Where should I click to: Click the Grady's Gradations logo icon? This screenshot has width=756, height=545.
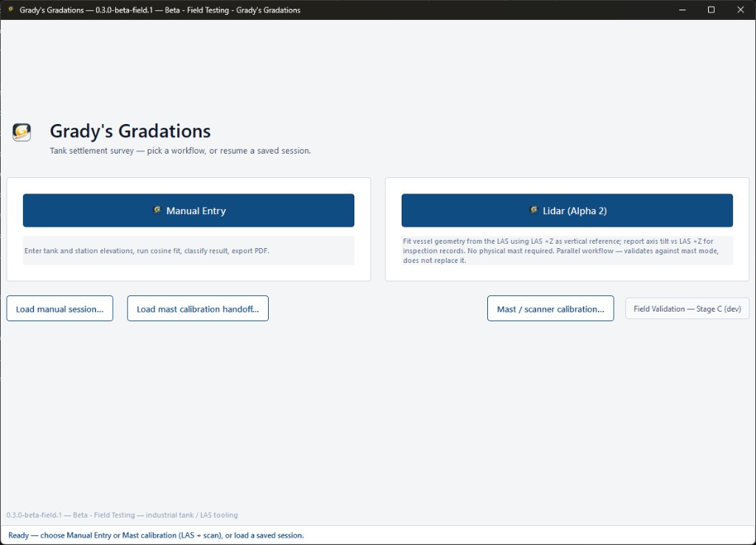click(x=21, y=132)
